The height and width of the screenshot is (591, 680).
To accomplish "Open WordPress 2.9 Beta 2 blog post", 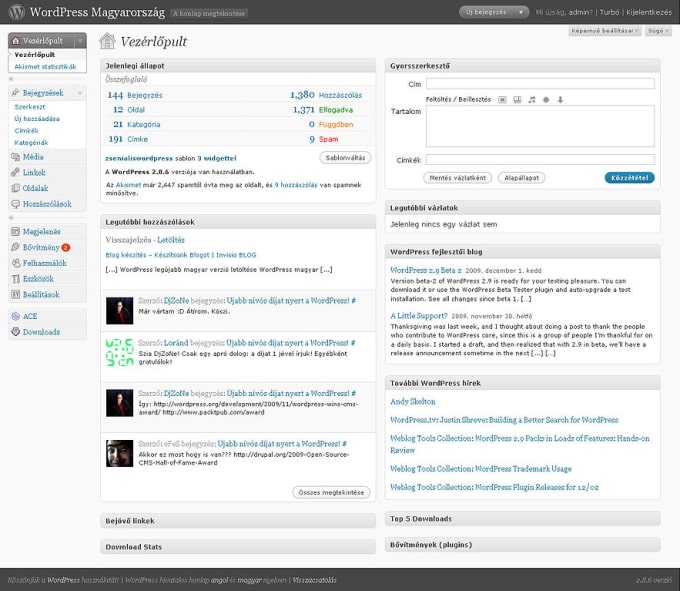I will (426, 270).
